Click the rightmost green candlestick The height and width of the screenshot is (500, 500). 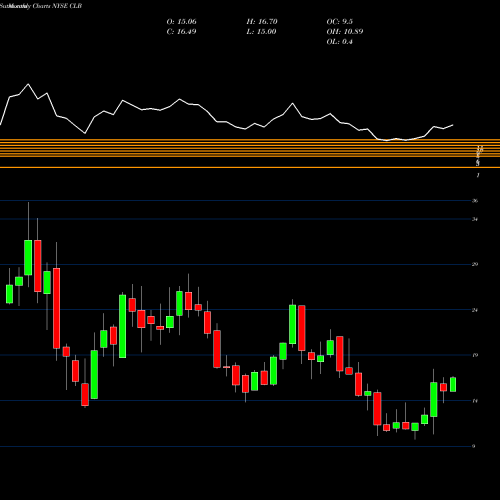(x=453, y=384)
